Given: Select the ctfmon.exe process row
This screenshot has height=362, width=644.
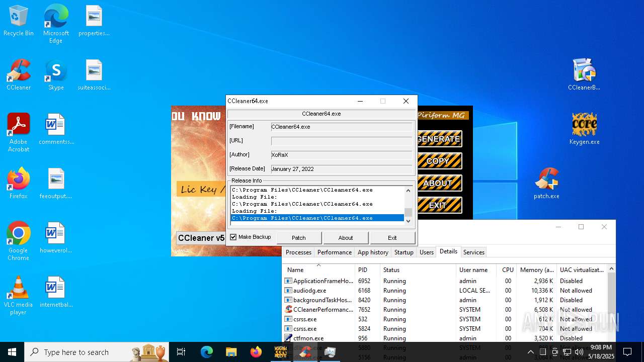Looking at the screenshot, I should [445, 338].
